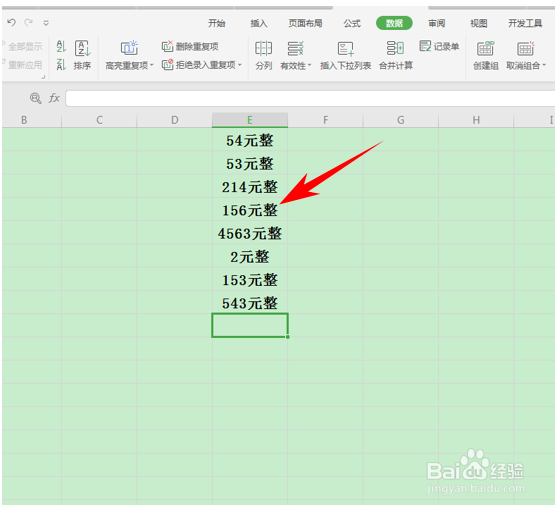Select column H header

(476, 120)
